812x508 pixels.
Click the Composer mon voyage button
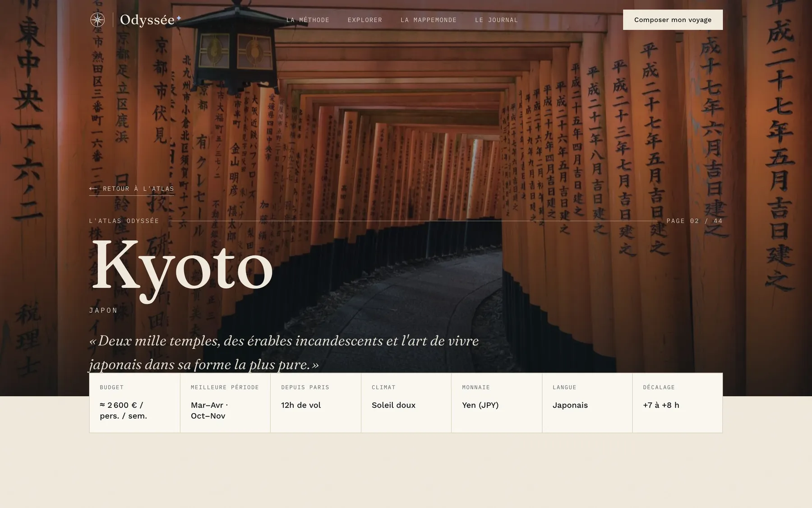(673, 20)
